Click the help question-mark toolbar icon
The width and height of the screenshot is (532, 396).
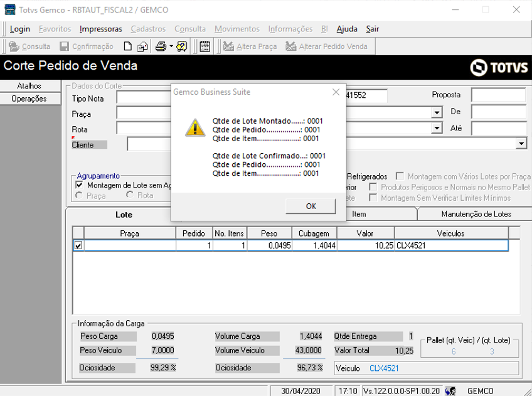point(182,46)
